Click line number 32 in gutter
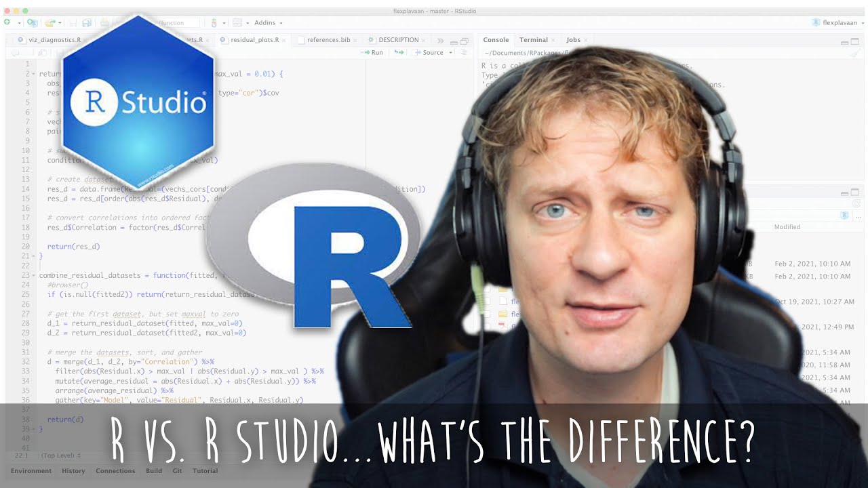Image resolution: width=868 pixels, height=488 pixels. tap(26, 362)
